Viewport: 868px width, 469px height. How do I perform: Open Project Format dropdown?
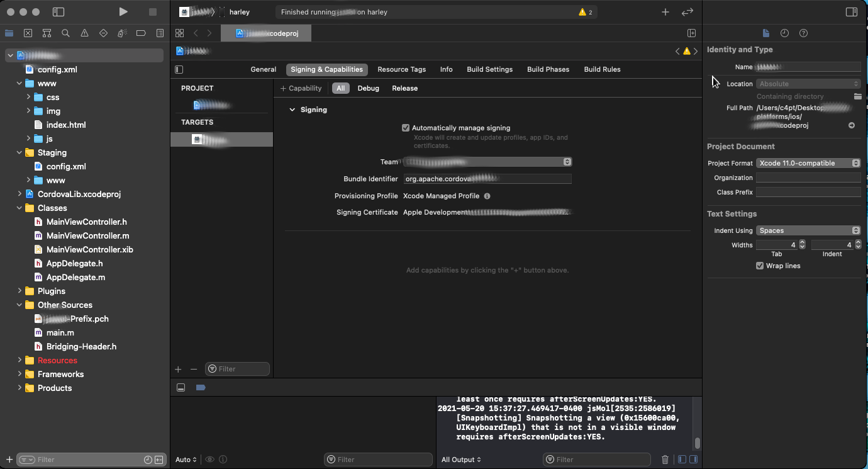tap(808, 163)
